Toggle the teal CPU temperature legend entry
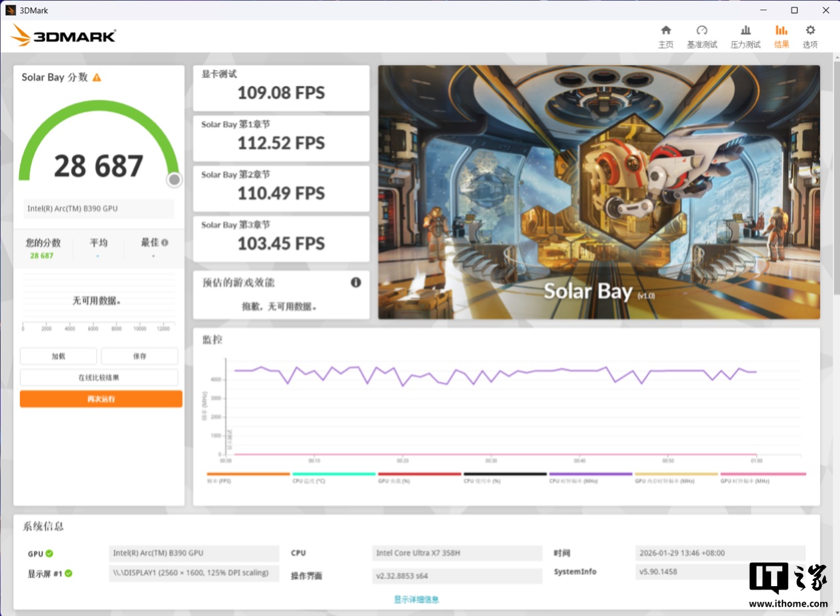Screen dimensions: 840x616 click(334, 478)
